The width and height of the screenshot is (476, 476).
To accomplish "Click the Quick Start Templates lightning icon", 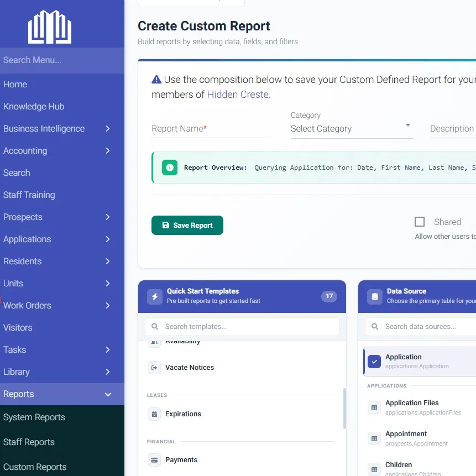I will pos(155,296).
